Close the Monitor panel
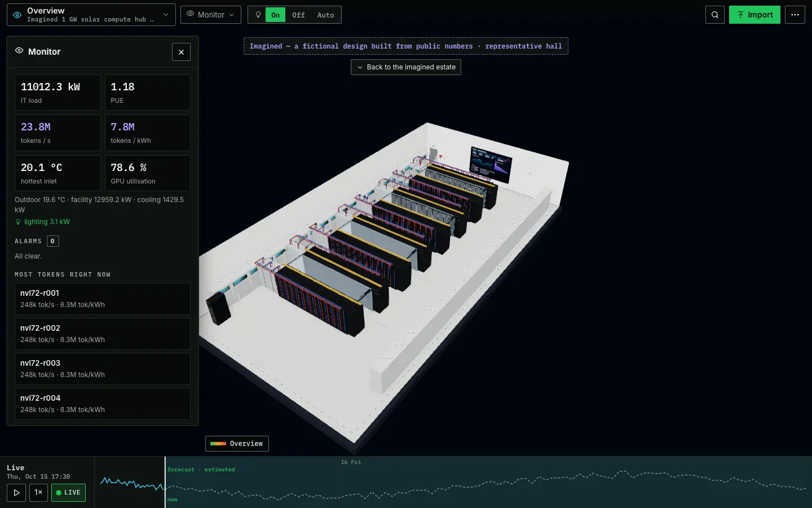Viewport: 812px width, 508px height. pos(181,52)
